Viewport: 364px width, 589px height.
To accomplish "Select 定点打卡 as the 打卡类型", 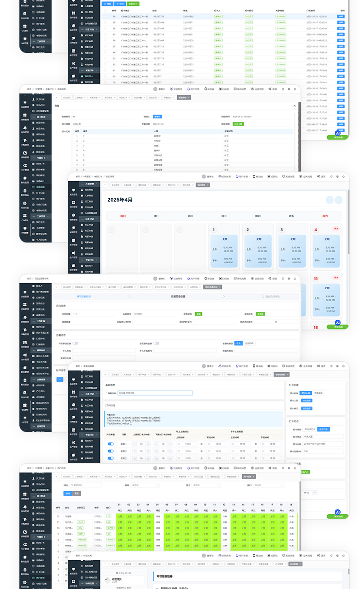I will pos(324,429).
